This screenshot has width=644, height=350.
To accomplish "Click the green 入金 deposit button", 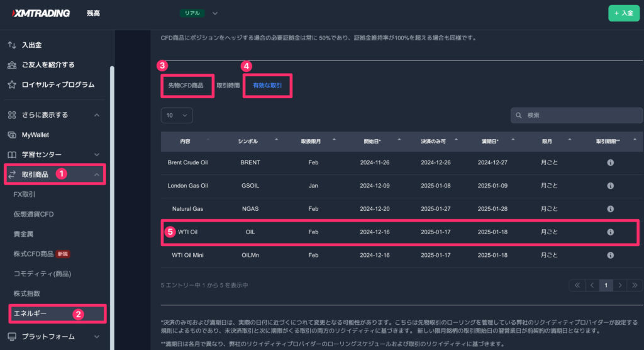I will coord(623,13).
